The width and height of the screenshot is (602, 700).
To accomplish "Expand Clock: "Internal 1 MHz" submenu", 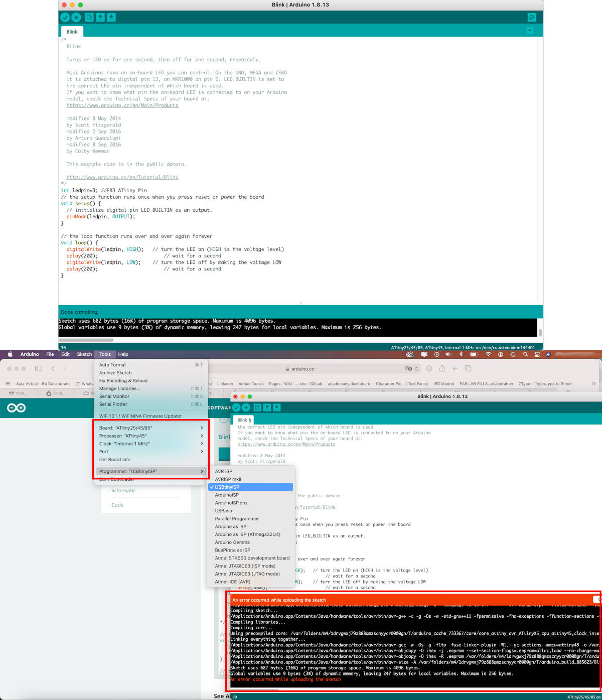I will [151, 444].
